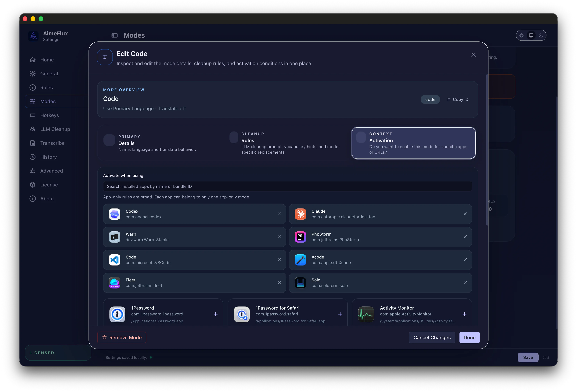Image resolution: width=577 pixels, height=392 pixels.
Task: Remove Xcode from activation apps
Action: (465, 260)
